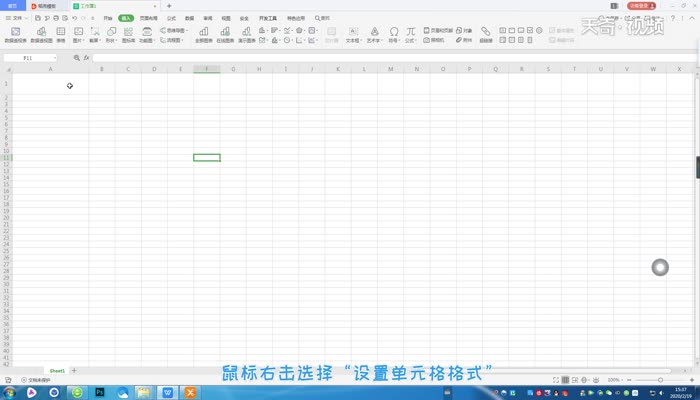Click the Print icon in quick toolbar
This screenshot has height=400, width=700.
click(x=56, y=18)
